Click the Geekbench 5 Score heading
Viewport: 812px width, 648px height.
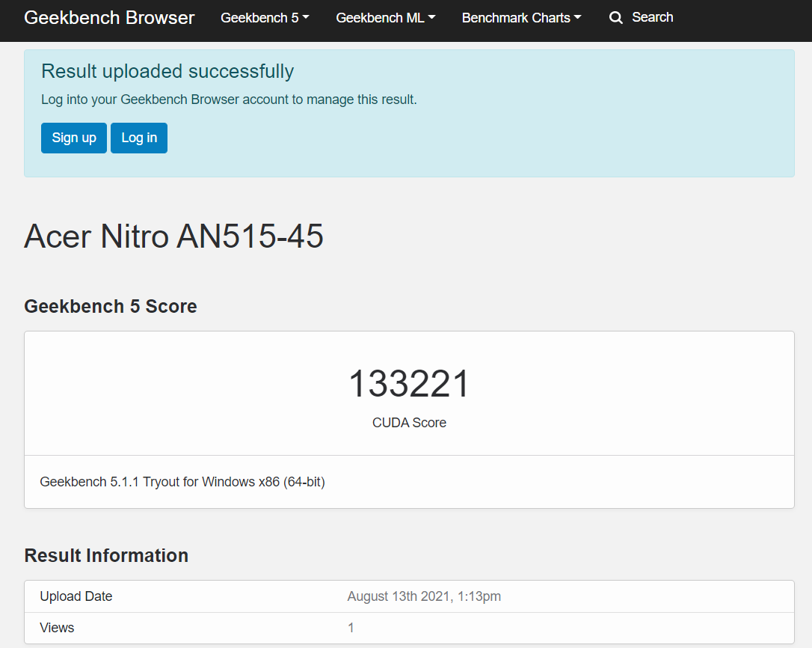click(111, 306)
